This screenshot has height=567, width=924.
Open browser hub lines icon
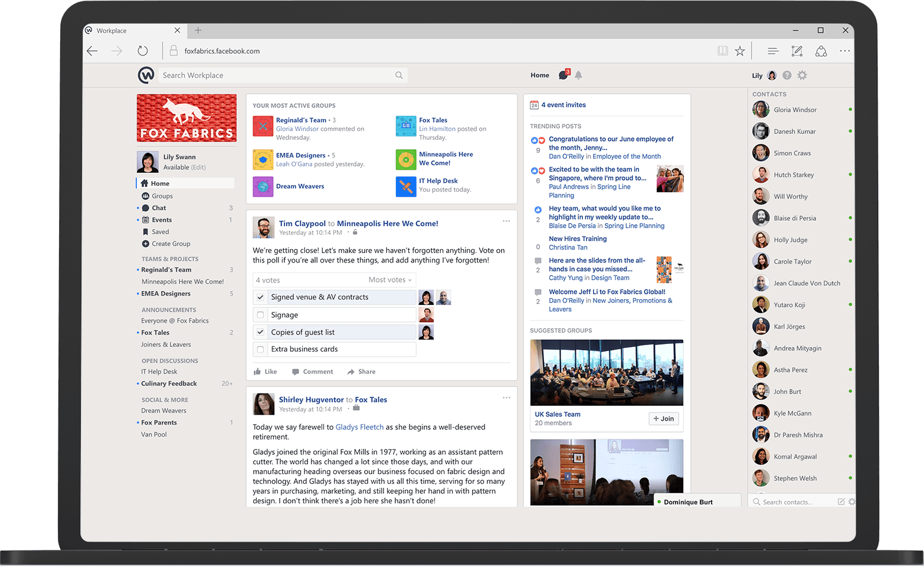coord(773,51)
